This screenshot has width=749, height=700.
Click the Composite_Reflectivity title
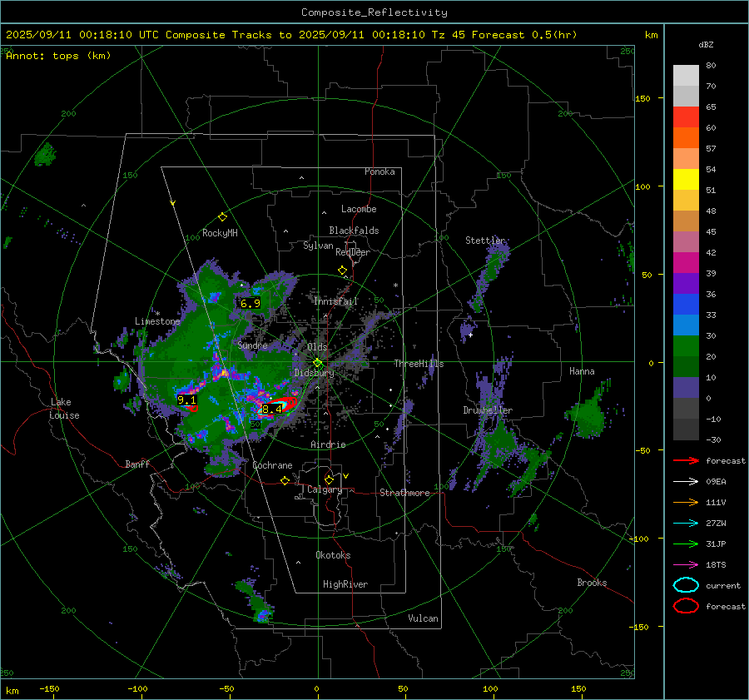coord(374,12)
